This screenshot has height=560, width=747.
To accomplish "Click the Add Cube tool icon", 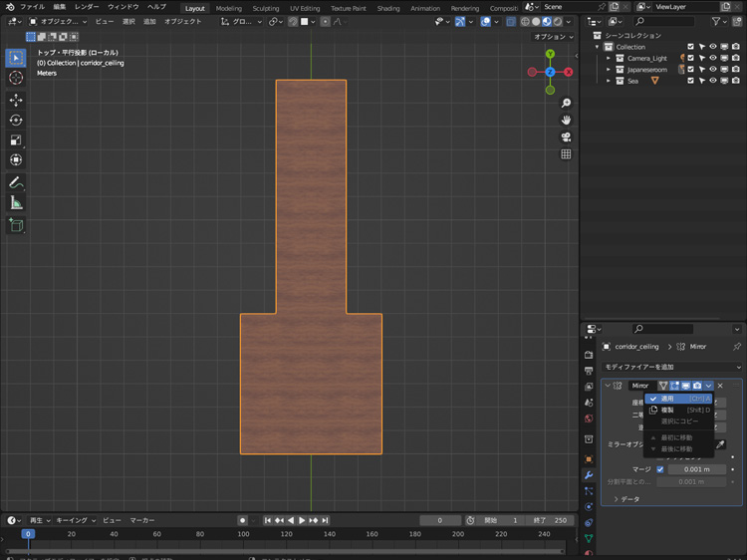I will (x=16, y=225).
